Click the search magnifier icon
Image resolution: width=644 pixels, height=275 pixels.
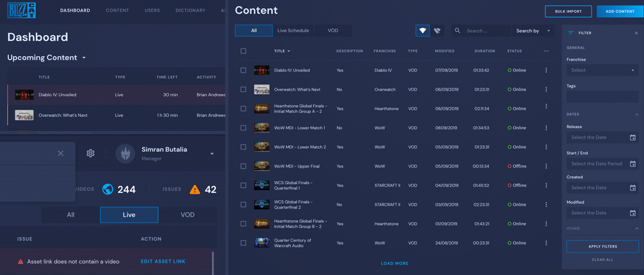(x=457, y=31)
